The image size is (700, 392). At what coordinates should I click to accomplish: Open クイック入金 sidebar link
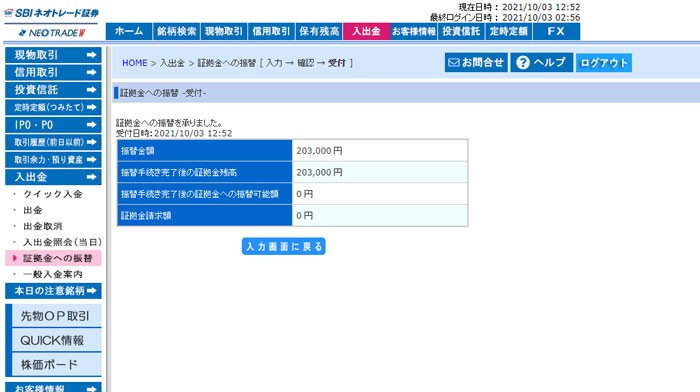coord(53,194)
